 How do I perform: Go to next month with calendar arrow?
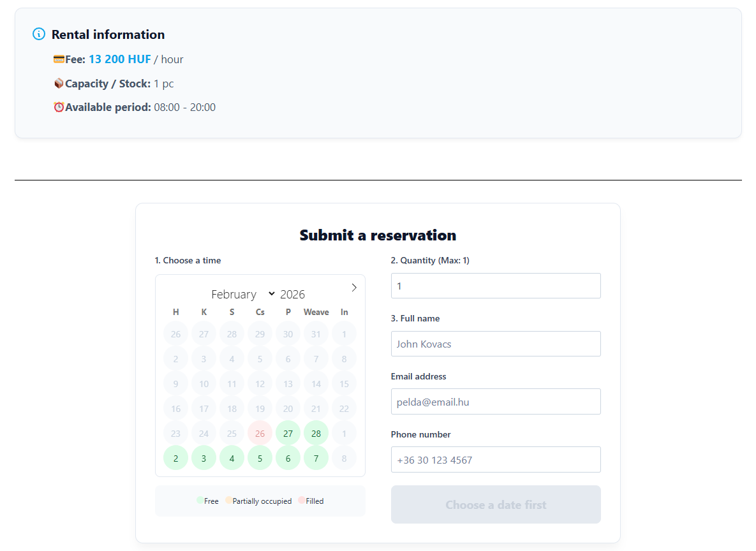tap(354, 288)
